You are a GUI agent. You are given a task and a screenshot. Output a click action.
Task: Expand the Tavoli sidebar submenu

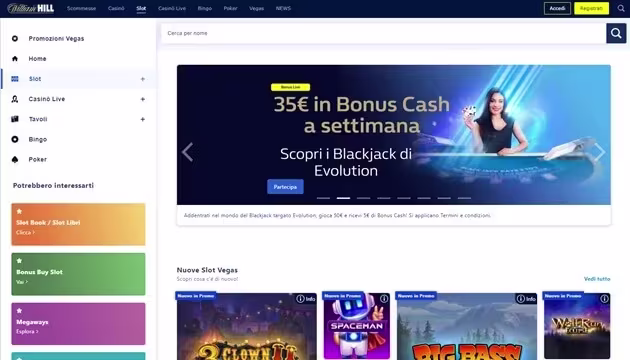pos(143,119)
